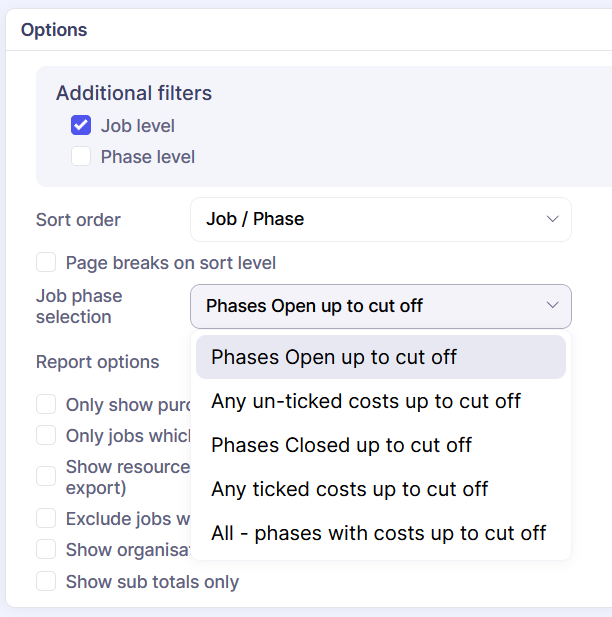Tick Page breaks on sort level
Viewport: 612px width, 617px height.
pos(46,263)
